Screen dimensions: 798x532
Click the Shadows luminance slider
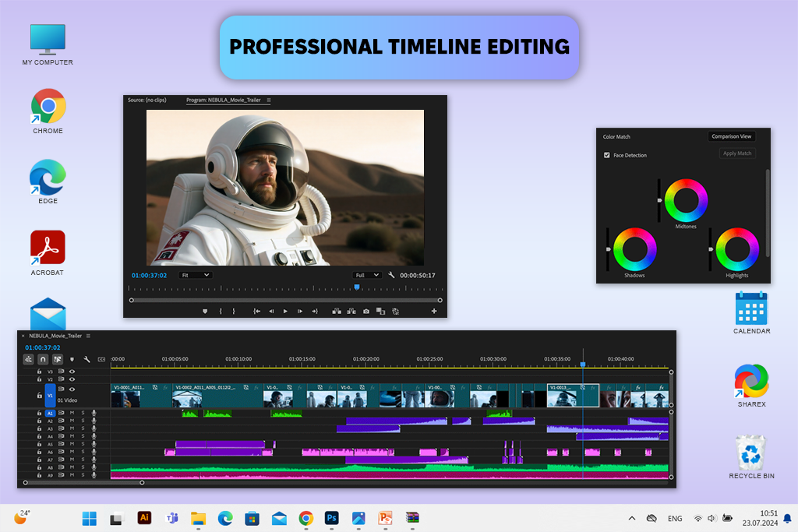coord(608,249)
